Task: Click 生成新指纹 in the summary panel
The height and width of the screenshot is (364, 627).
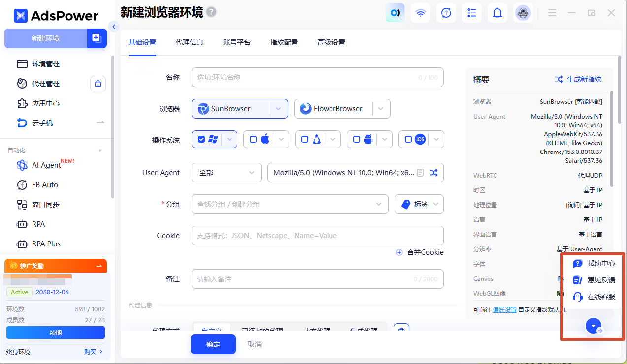Action: pos(578,79)
